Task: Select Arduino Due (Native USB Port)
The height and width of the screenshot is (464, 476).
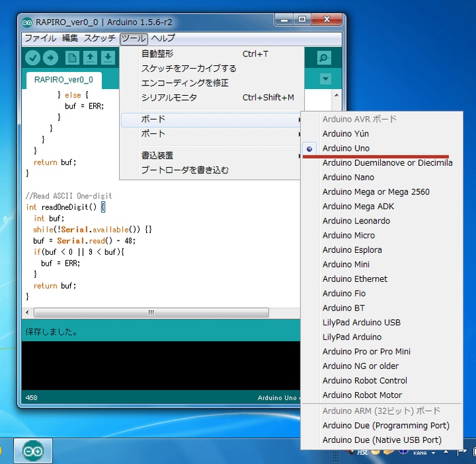Action: click(x=381, y=440)
